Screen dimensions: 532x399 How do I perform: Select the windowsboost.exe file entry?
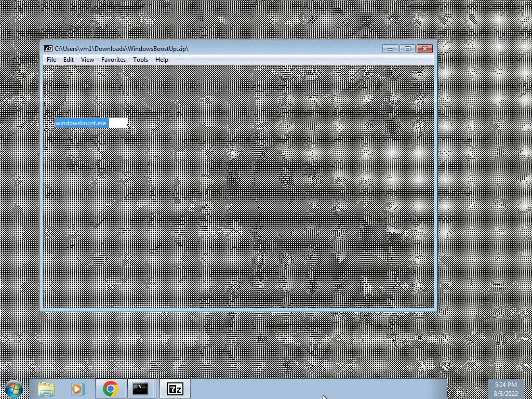[x=81, y=123]
